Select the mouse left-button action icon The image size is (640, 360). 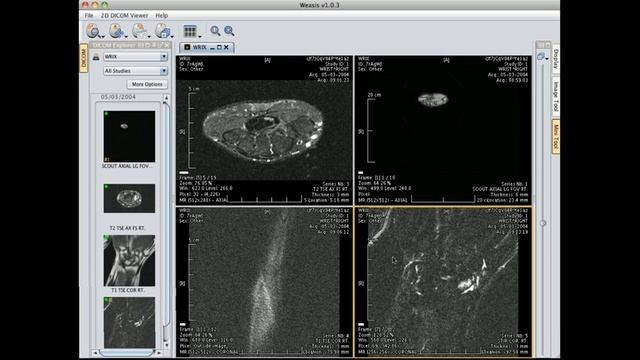[x=93, y=31]
